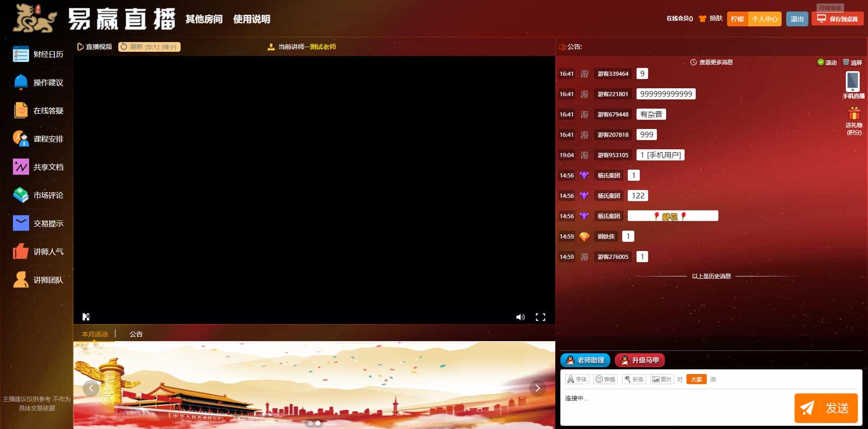The height and width of the screenshot is (429, 868).
Task: Click the 个人中心 button
Action: [x=765, y=19]
